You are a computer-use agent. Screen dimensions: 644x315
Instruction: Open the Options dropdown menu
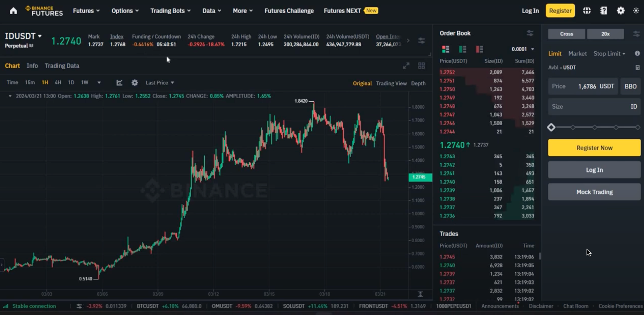click(122, 10)
